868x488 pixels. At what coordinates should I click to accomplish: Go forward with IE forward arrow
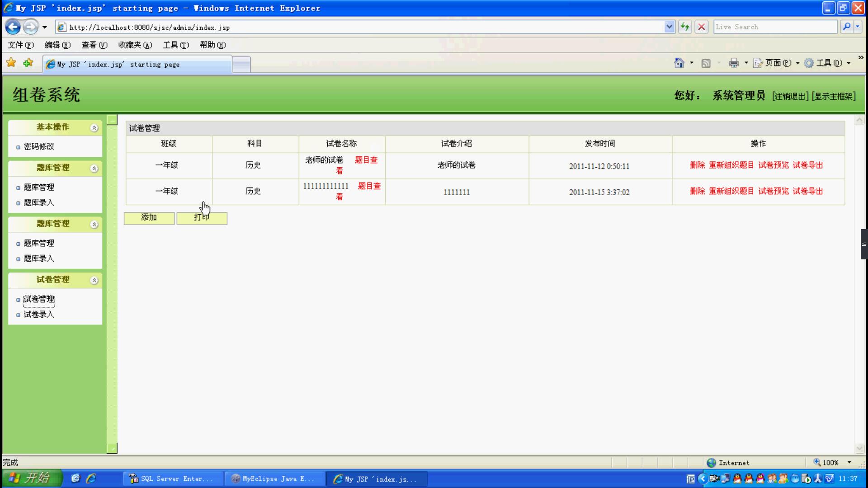pos(30,27)
